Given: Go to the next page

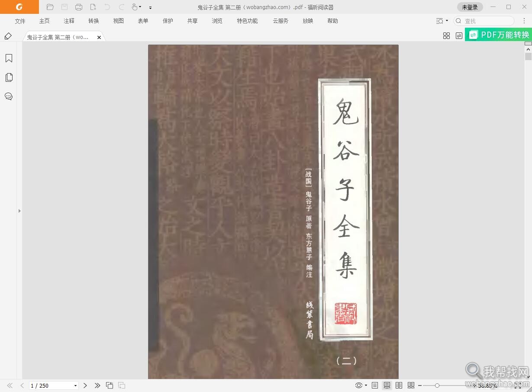Looking at the screenshot, I should tap(85, 386).
